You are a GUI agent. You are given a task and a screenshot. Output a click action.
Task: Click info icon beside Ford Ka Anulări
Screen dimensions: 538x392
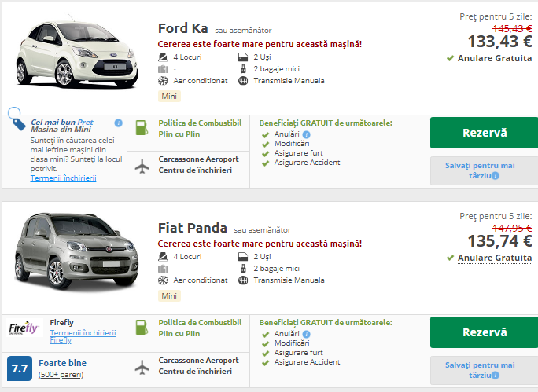305,134
